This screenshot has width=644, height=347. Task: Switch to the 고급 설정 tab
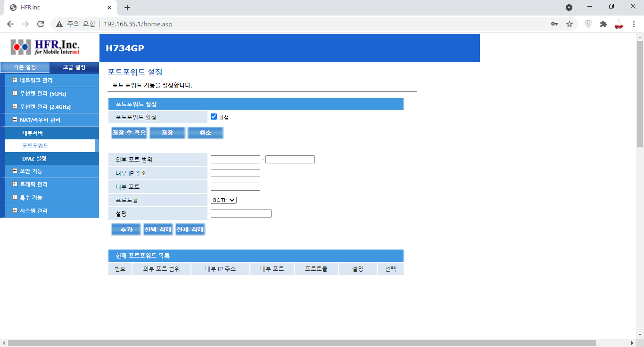coord(74,67)
